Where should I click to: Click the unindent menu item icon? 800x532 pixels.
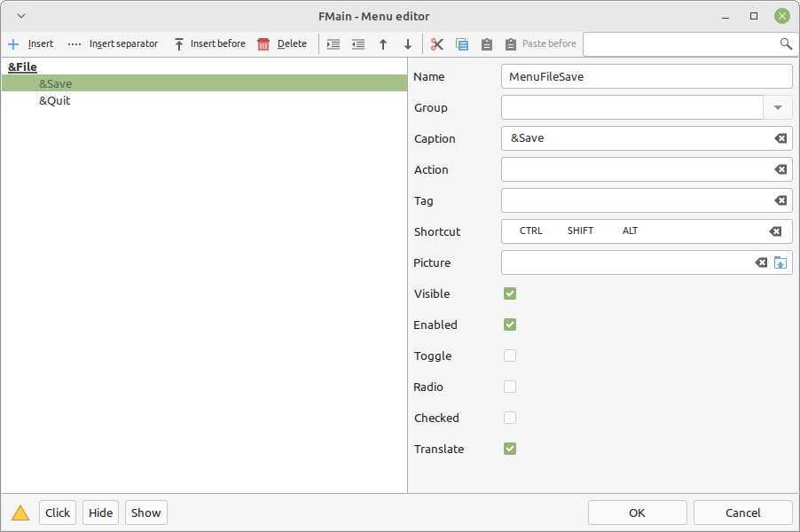pyautogui.click(x=358, y=43)
